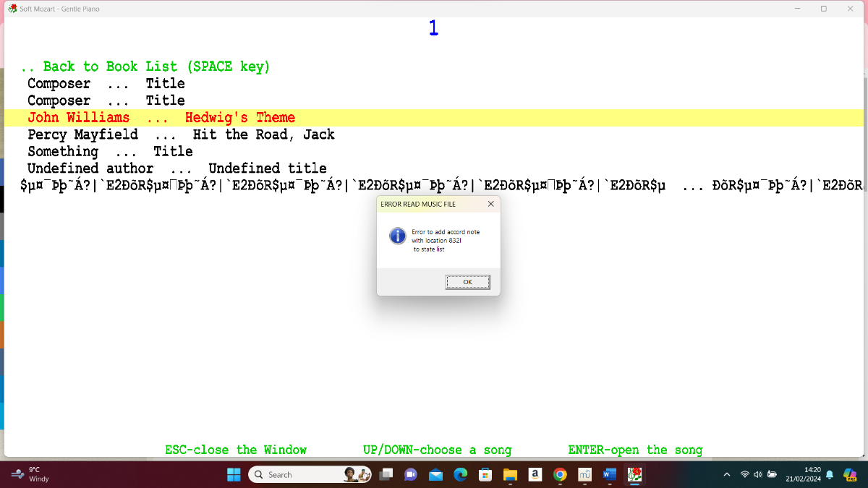Select Percy Mayfield Hit the Road, Jack
The image size is (868, 488).
pos(181,134)
